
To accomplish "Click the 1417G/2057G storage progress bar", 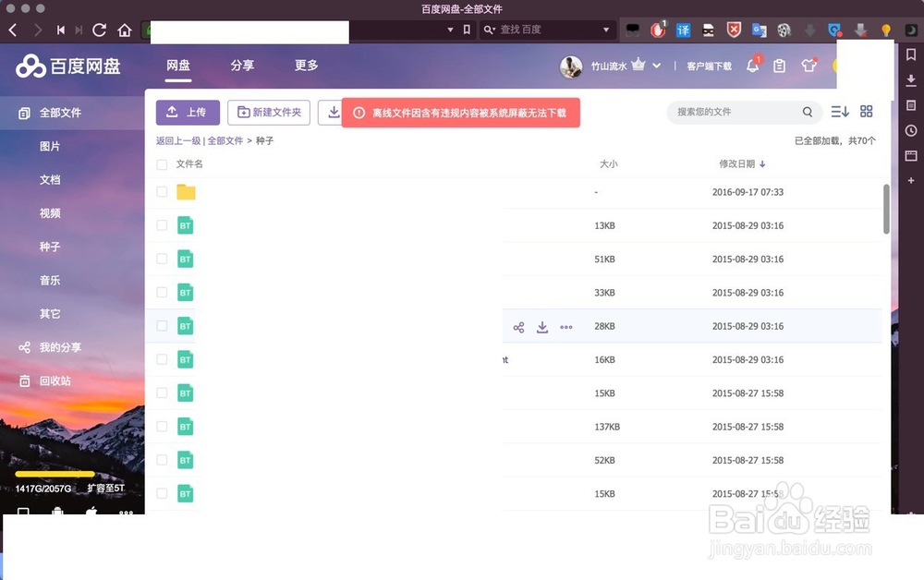I will [x=54, y=474].
